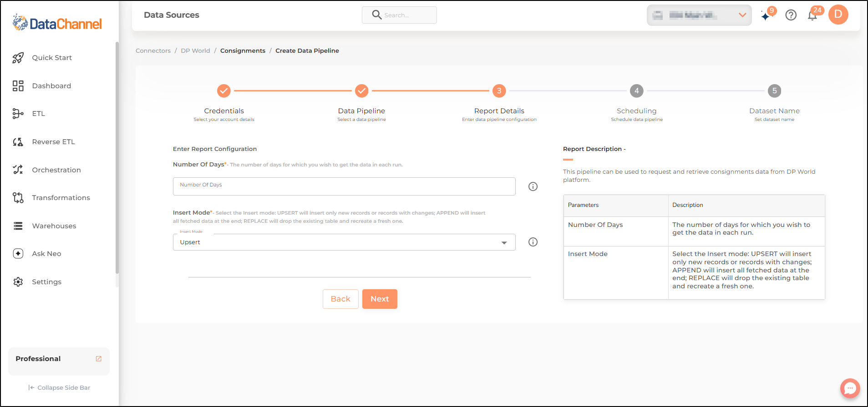
Task: Click the DataChannel logo
Action: click(57, 22)
